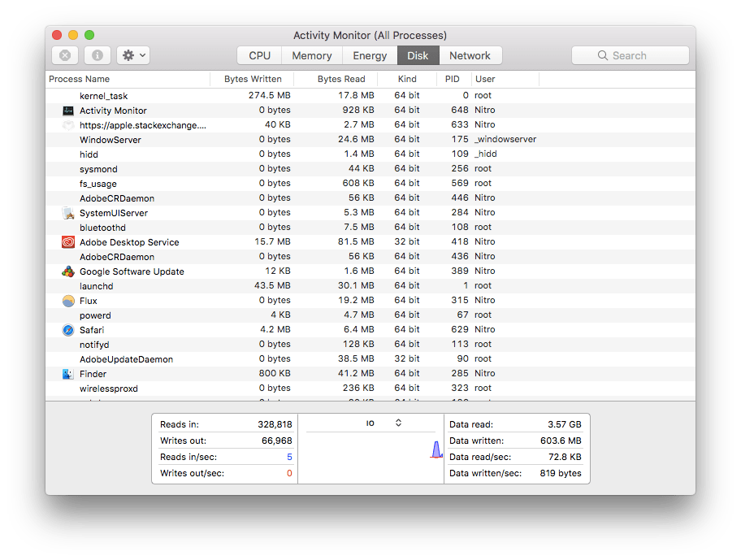The width and height of the screenshot is (741, 560).
Task: Click the _windowserver user cell
Action: click(x=505, y=140)
